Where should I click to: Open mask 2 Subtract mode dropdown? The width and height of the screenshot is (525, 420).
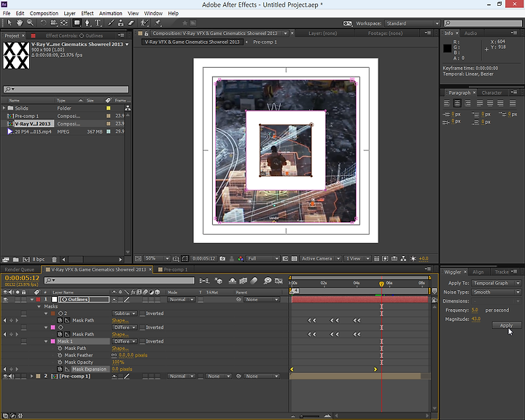click(x=124, y=314)
